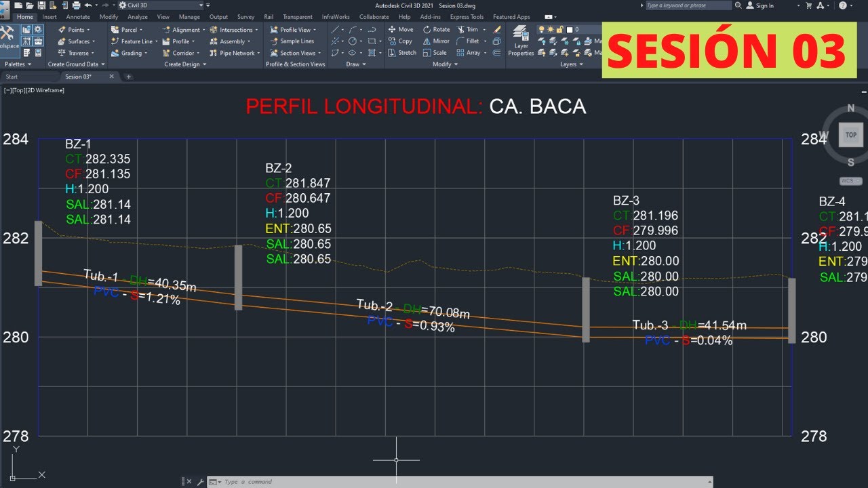Click the layer 0 color swatch
Viewport: 868px width, 488px height.
pos(570,30)
